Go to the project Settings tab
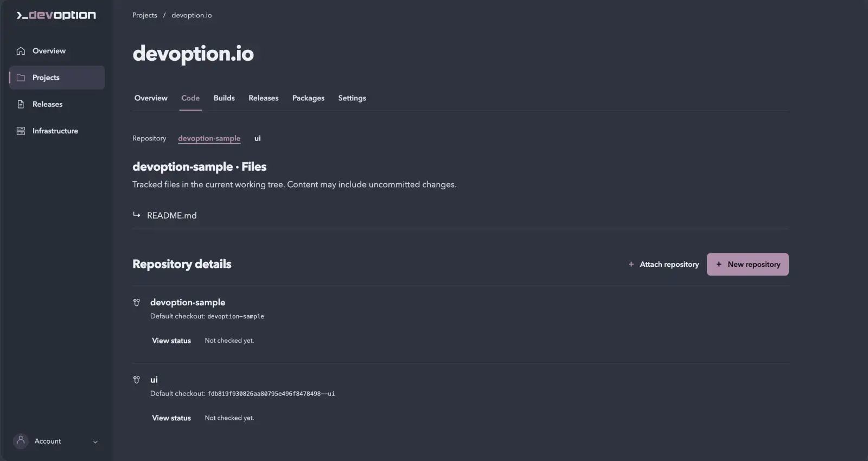 click(352, 98)
